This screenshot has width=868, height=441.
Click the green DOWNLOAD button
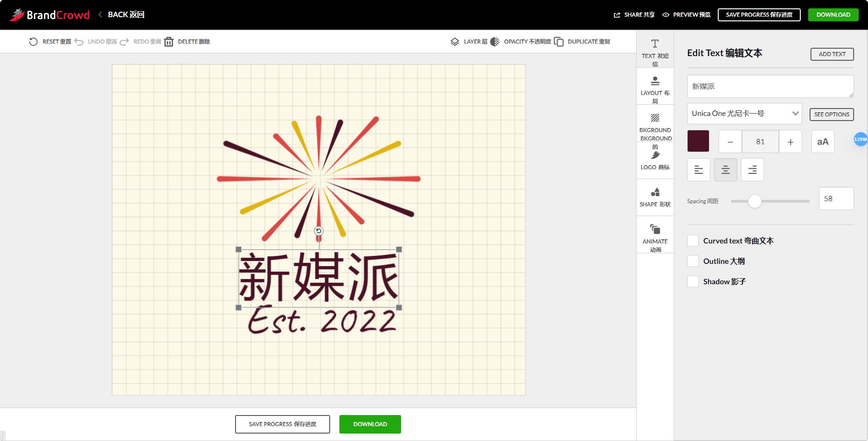click(833, 14)
